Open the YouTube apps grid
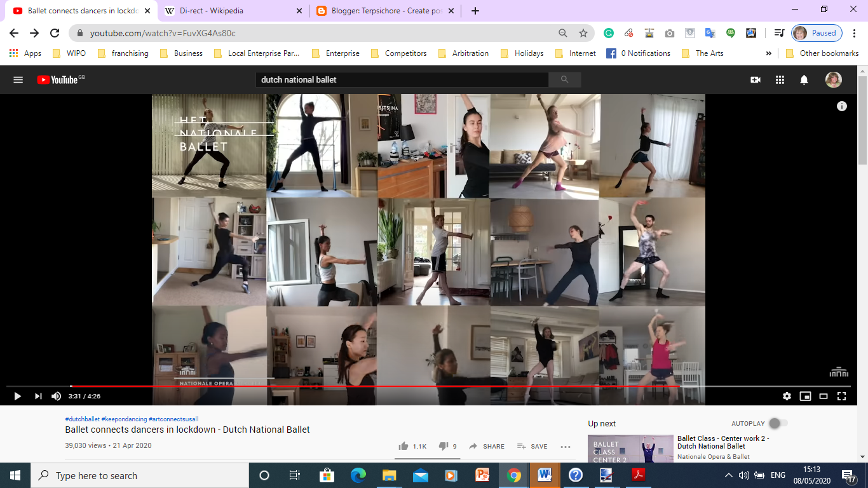The height and width of the screenshot is (488, 868). point(780,79)
